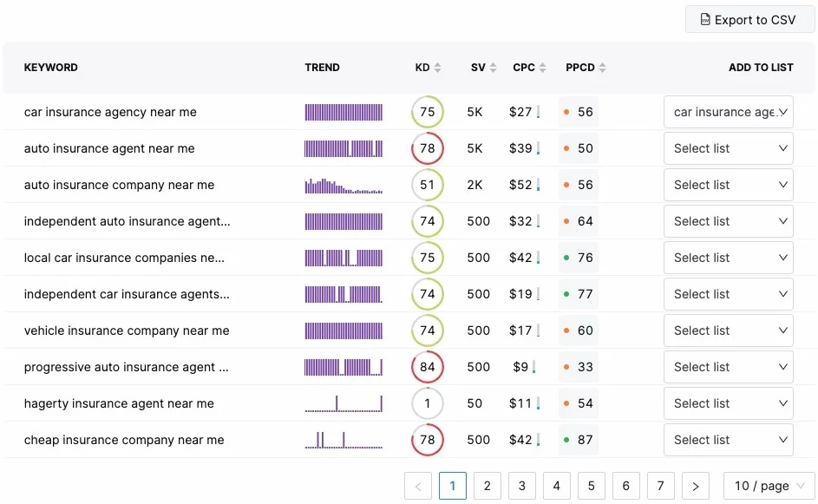Screen dimensions: 818x504
Task: Click Export to CSV button
Action: [x=749, y=20]
